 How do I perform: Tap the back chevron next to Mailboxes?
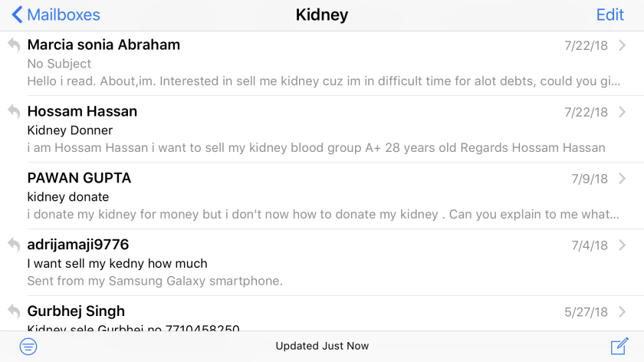pyautogui.click(x=17, y=15)
